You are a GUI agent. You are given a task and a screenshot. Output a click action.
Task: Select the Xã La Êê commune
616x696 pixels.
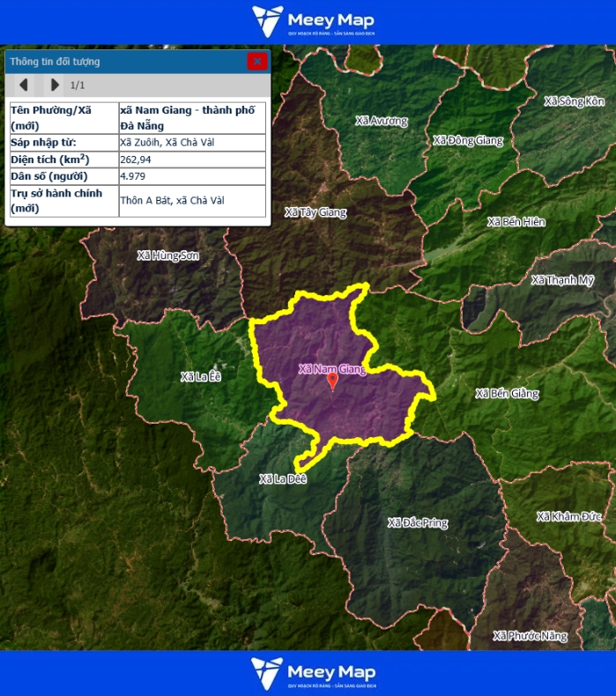pos(201,377)
